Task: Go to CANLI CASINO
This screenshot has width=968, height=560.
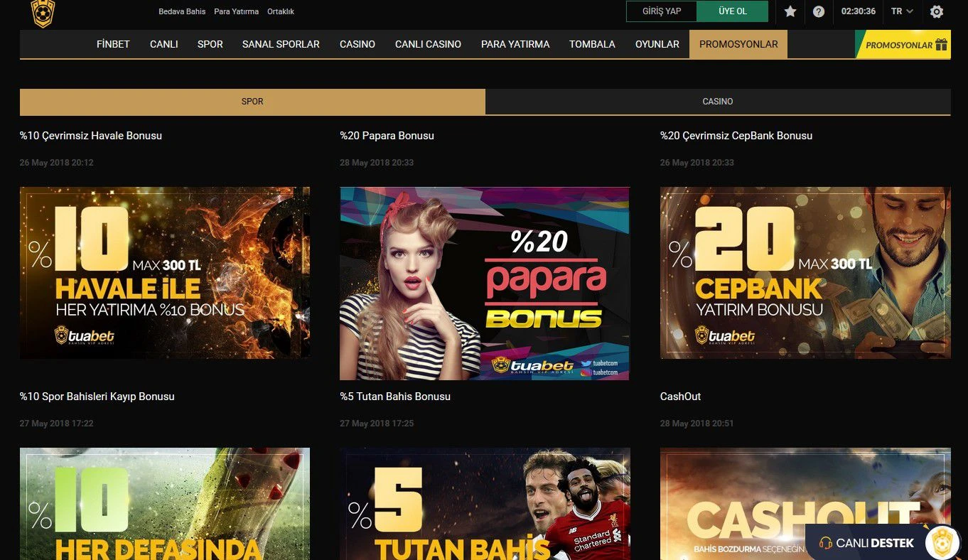Action: tap(428, 44)
